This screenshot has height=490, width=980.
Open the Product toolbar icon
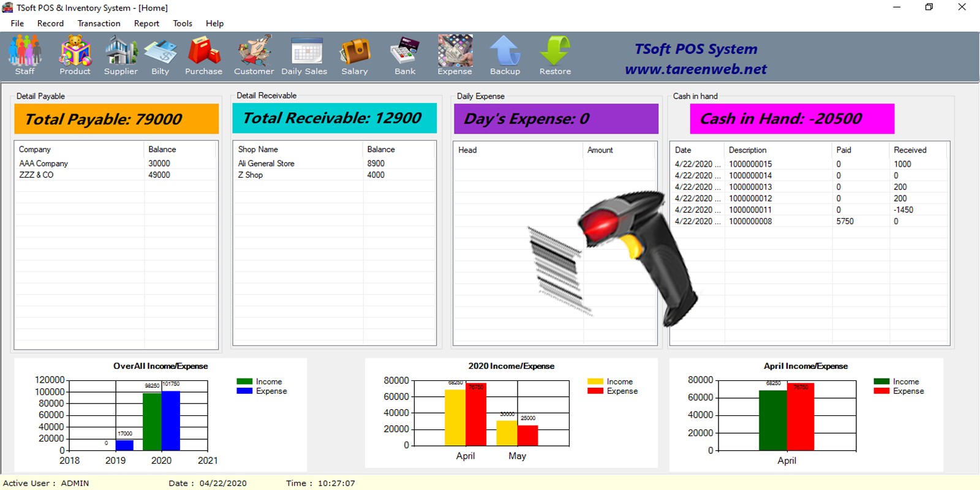click(x=75, y=55)
